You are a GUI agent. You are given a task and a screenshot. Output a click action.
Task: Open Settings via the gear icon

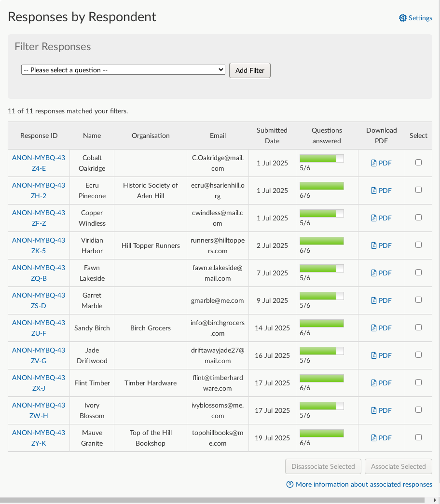[403, 18]
